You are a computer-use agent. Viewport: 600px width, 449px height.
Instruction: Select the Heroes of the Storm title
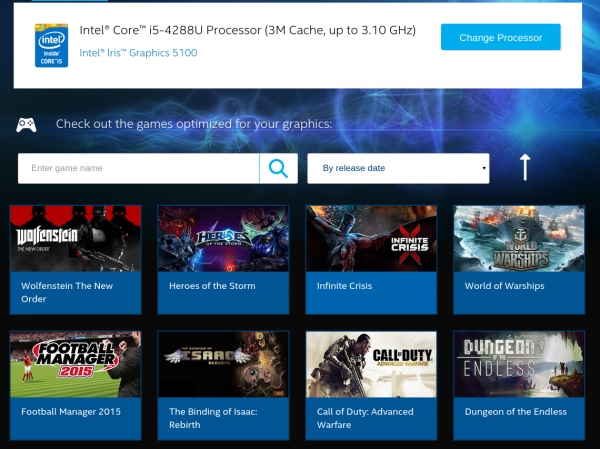[212, 286]
